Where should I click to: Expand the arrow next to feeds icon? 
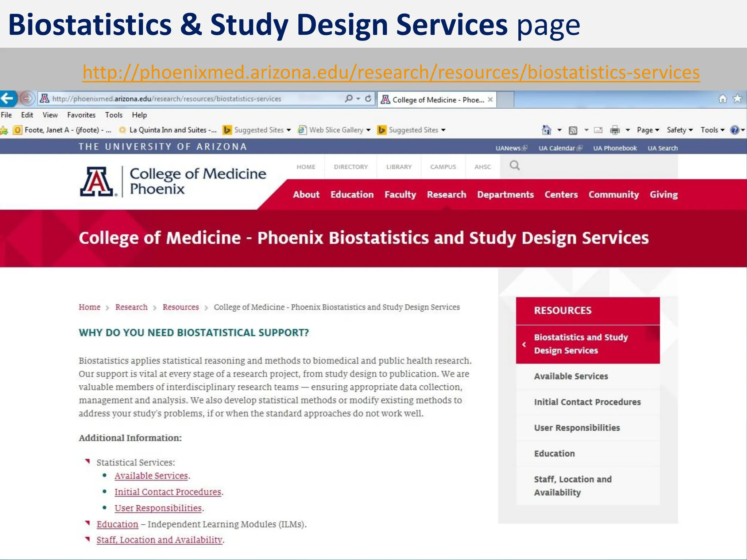(586, 130)
